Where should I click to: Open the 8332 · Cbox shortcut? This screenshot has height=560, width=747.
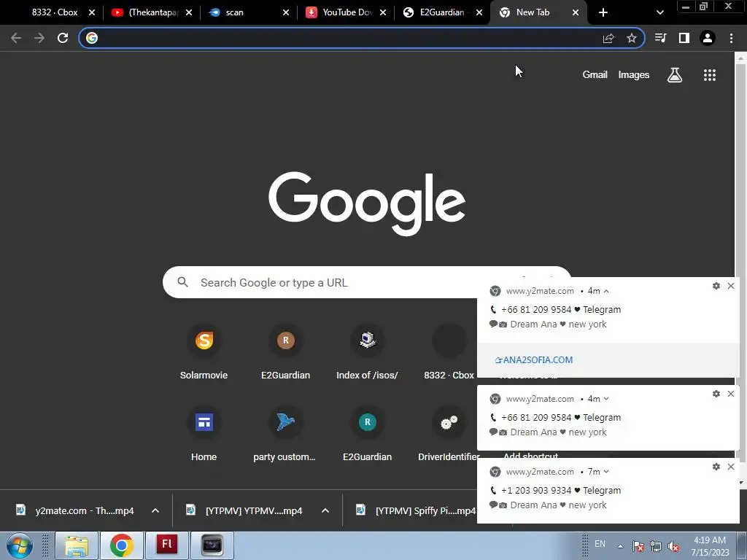449,352
